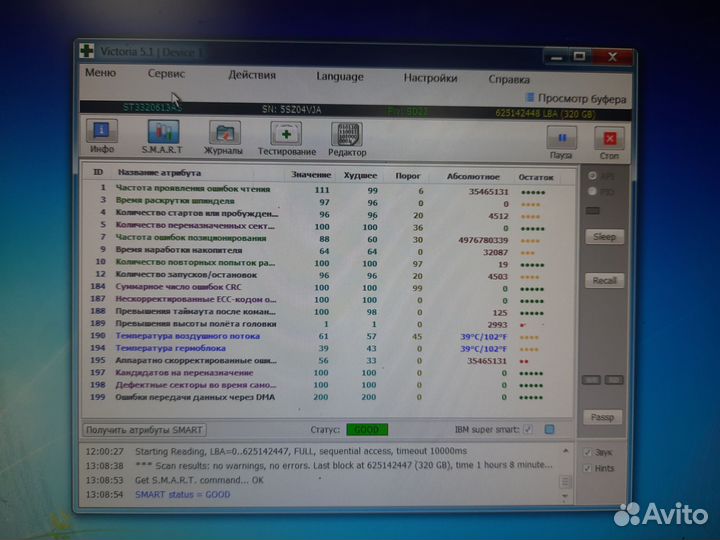The width and height of the screenshot is (720, 540).
Task: Switch to the S.M.A.R.T view
Action: pyautogui.click(x=163, y=135)
